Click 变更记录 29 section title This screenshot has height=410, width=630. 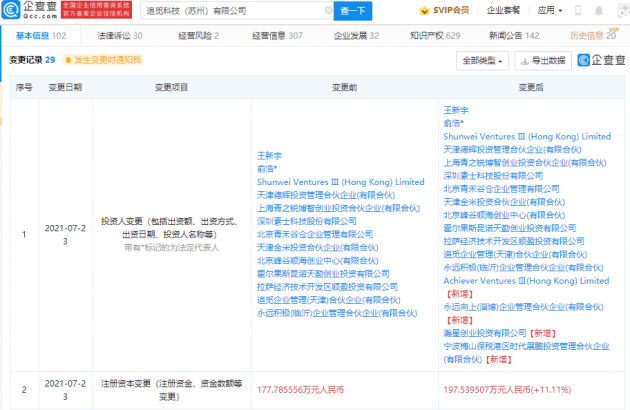32,60
